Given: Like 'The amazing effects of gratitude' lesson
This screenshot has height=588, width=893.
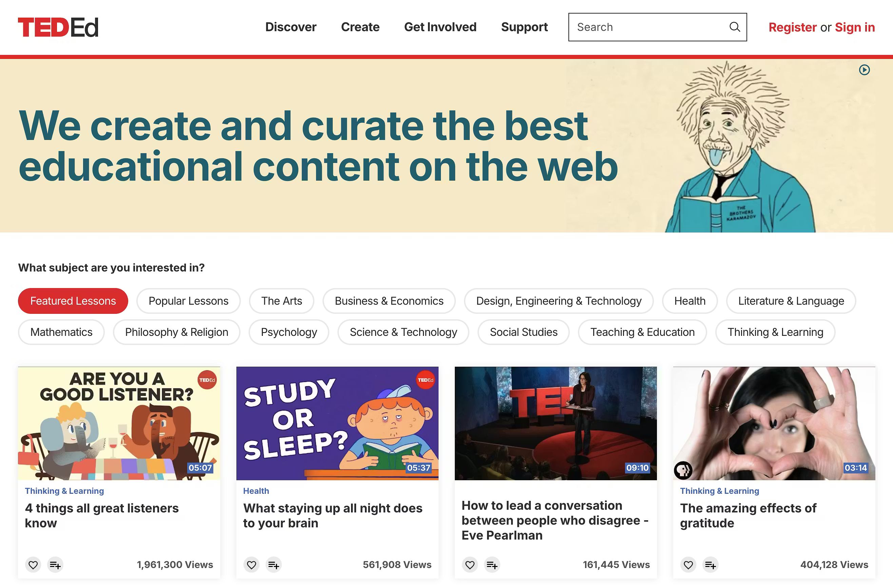Looking at the screenshot, I should coord(688,565).
